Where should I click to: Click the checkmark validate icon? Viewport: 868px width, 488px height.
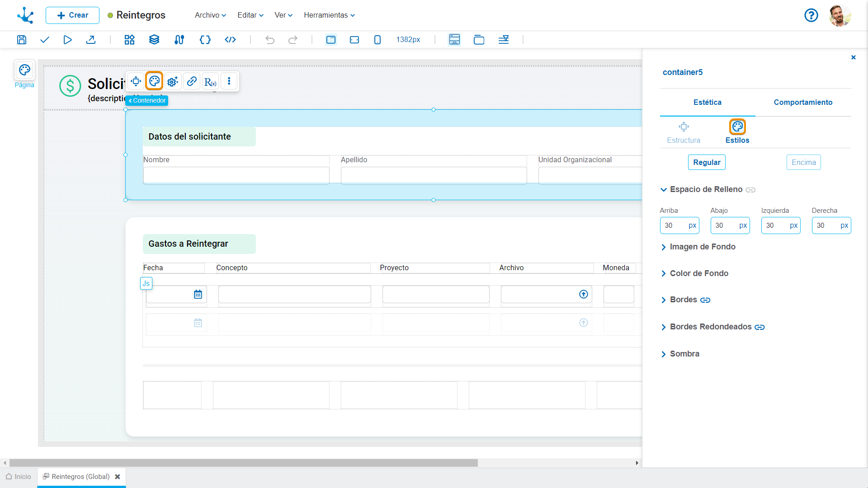point(45,40)
